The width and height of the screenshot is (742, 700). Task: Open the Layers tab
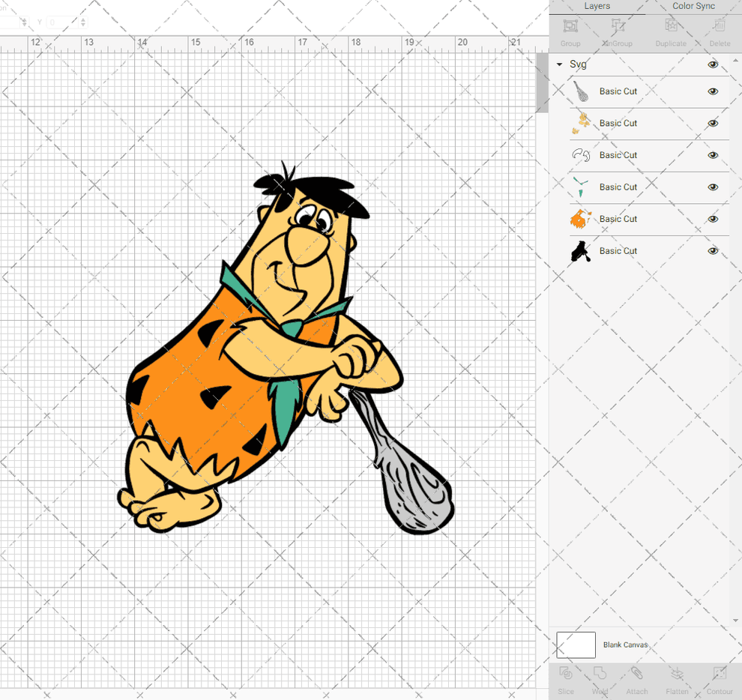[x=597, y=6]
